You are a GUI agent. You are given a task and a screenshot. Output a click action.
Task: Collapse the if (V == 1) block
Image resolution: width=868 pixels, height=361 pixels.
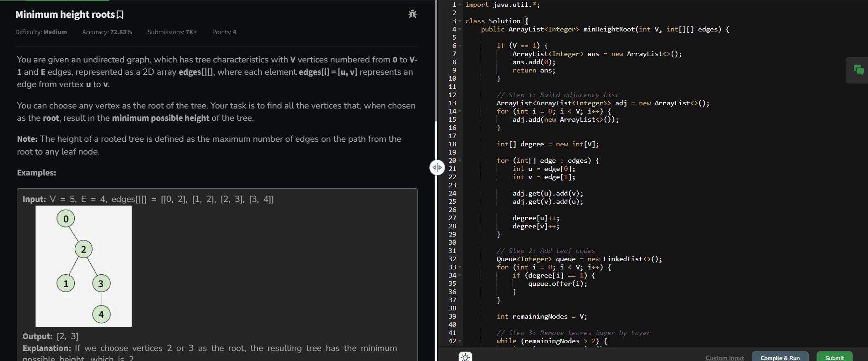(x=460, y=46)
